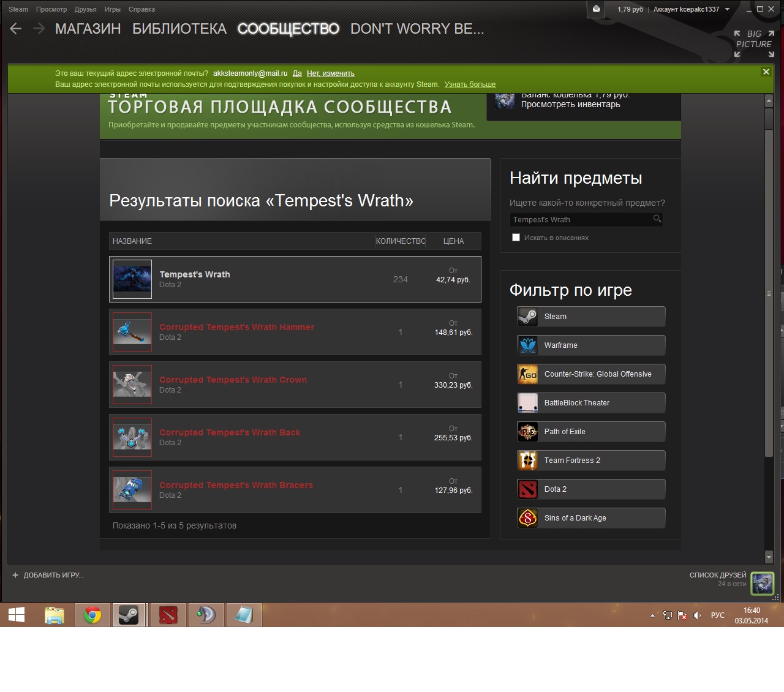Open the account dropdown for kcepakc1337
Viewport: 784px width, 692px height.
(x=692, y=9)
